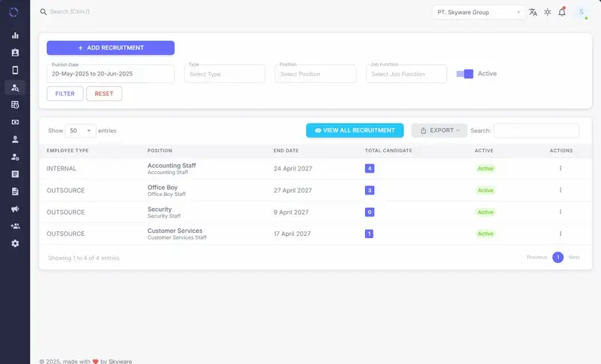Open settings gear in the sidebar
The height and width of the screenshot is (364, 601).
(x=15, y=243)
